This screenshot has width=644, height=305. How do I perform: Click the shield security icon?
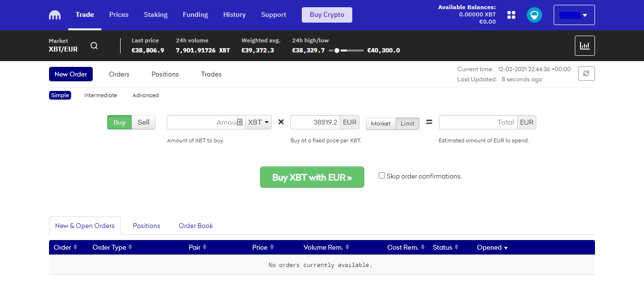coord(534,15)
